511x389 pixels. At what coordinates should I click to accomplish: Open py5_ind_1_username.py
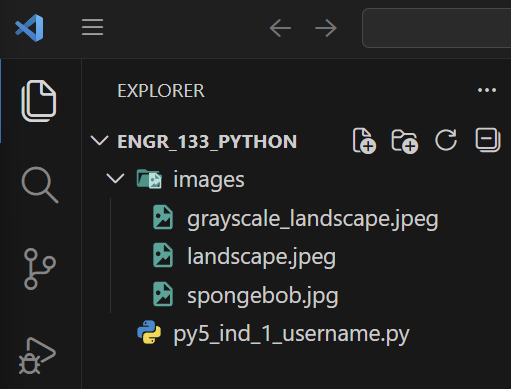291,334
